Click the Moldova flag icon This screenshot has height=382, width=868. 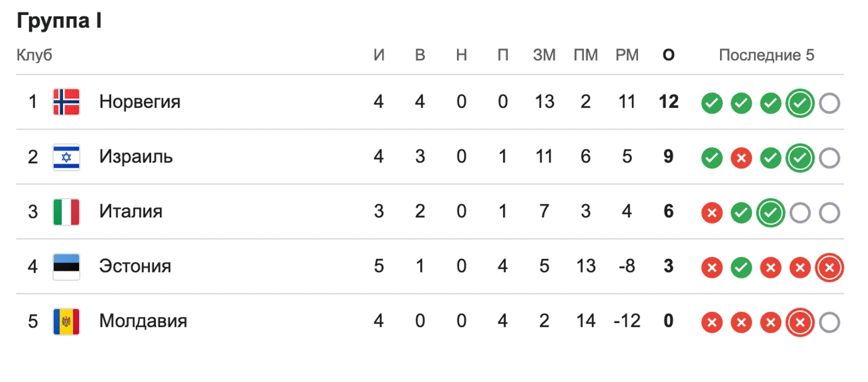(66, 321)
